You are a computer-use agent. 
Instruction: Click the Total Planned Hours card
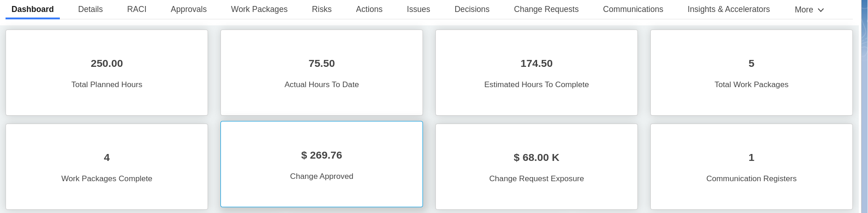pyautogui.click(x=107, y=73)
